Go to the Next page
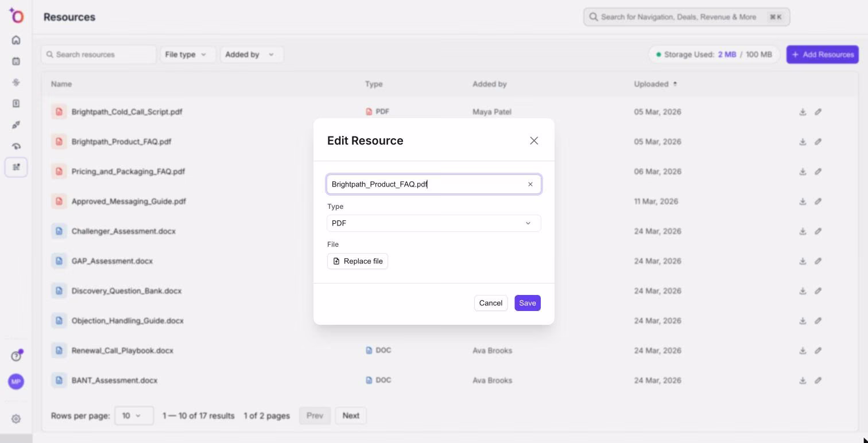The image size is (868, 443). pyautogui.click(x=351, y=415)
